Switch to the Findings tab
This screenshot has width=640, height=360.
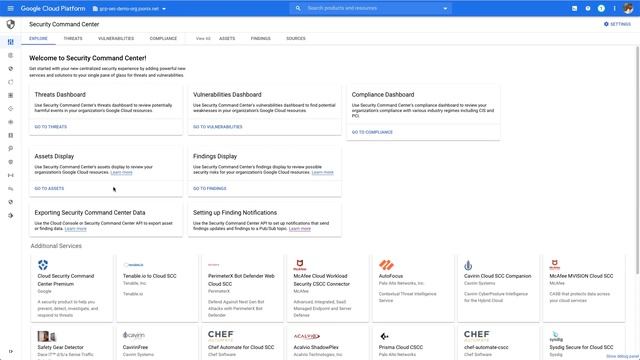(x=260, y=38)
